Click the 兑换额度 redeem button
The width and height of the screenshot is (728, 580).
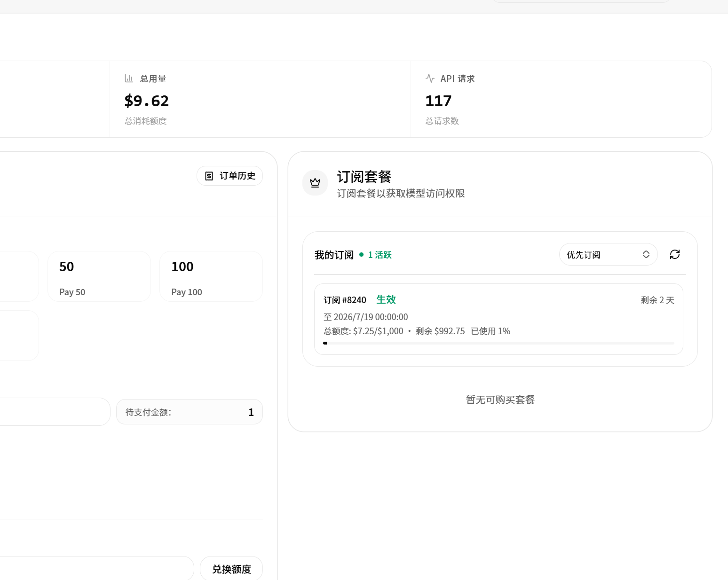231,569
